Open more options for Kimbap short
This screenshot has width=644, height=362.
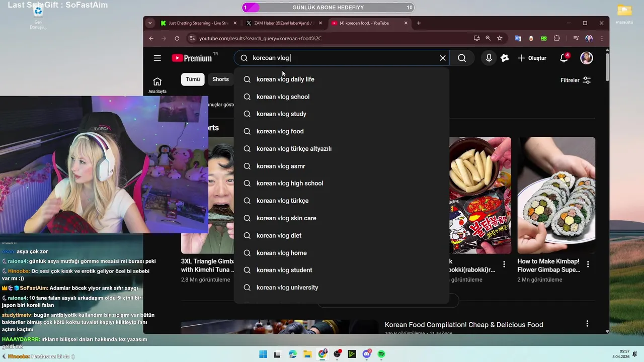point(588,264)
